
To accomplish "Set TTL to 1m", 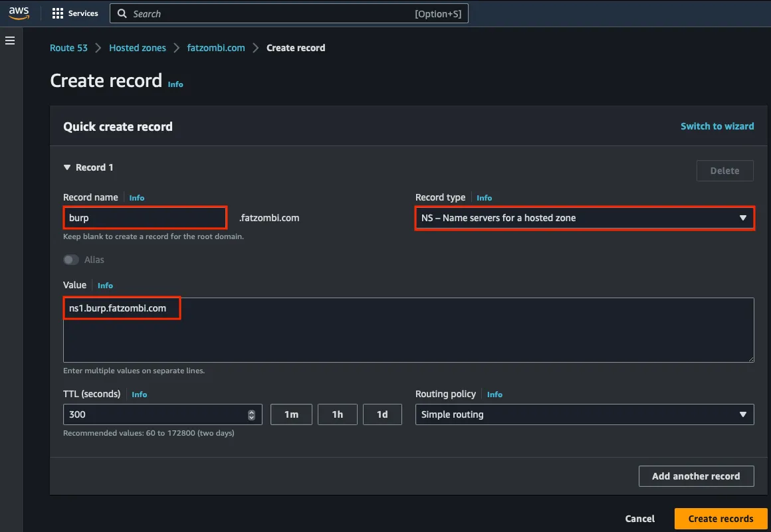I will pos(291,414).
